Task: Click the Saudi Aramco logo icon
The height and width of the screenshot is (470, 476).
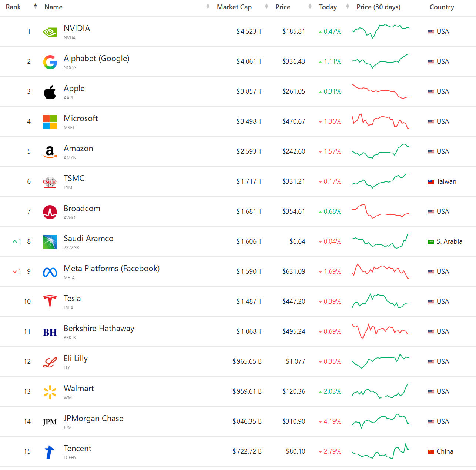Action: (50, 242)
